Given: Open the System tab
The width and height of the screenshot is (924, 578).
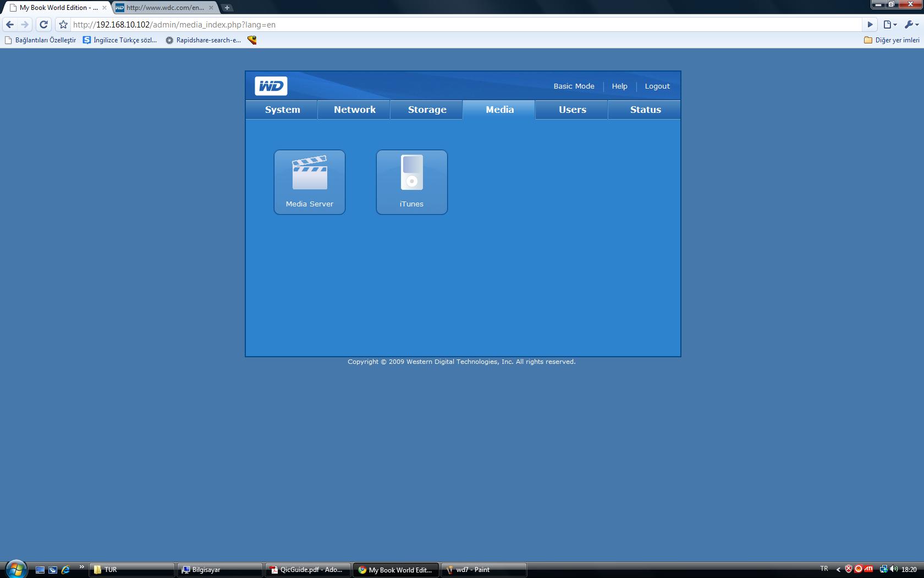Looking at the screenshot, I should coord(282,110).
